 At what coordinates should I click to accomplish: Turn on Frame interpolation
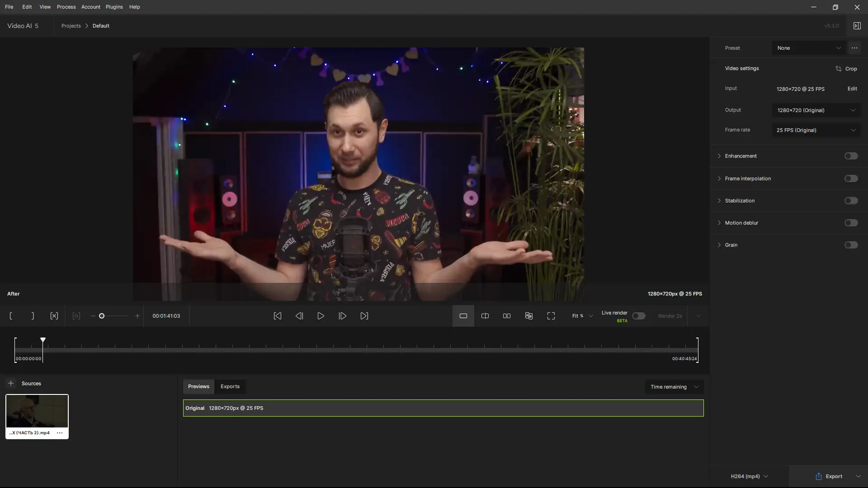pos(851,178)
